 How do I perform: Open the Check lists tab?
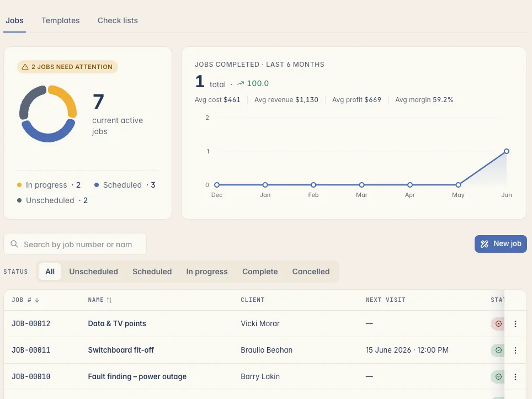[x=118, y=20]
